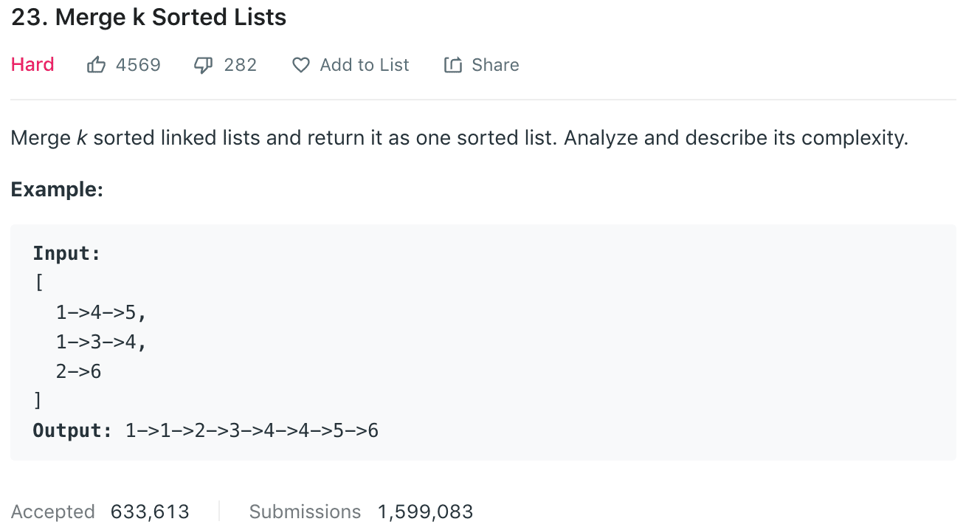This screenshot has width=980, height=530.
Task: Click the Submissions count 1,599,083
Action: click(x=425, y=512)
